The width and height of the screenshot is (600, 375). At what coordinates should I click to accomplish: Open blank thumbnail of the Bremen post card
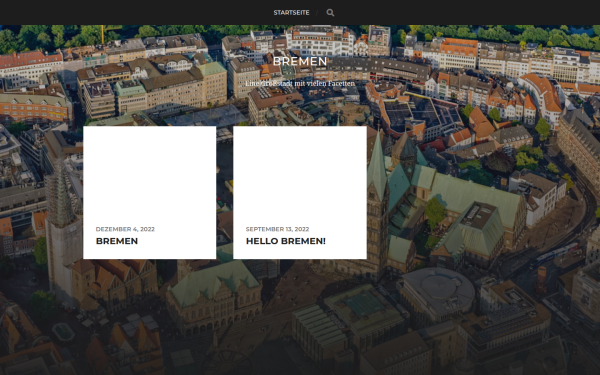click(150, 174)
